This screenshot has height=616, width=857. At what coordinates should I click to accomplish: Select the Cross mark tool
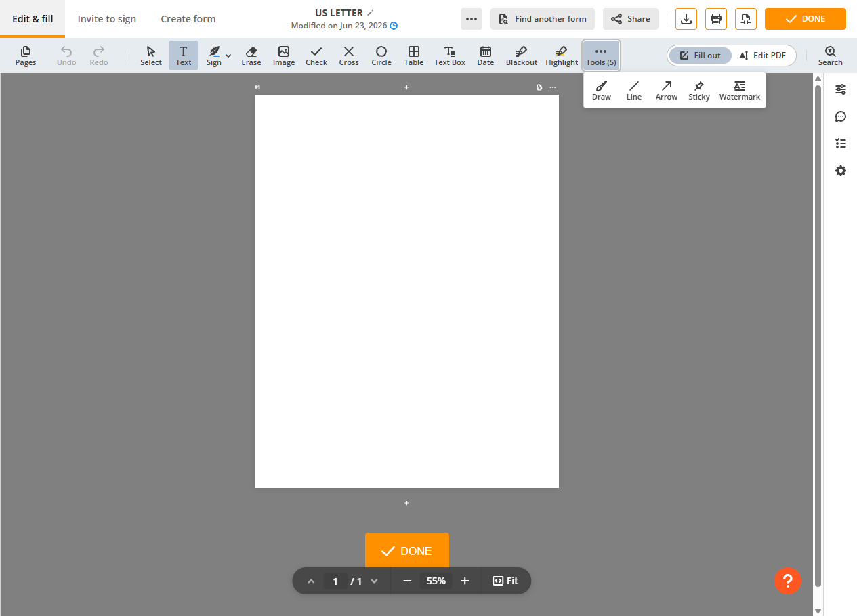pos(349,56)
